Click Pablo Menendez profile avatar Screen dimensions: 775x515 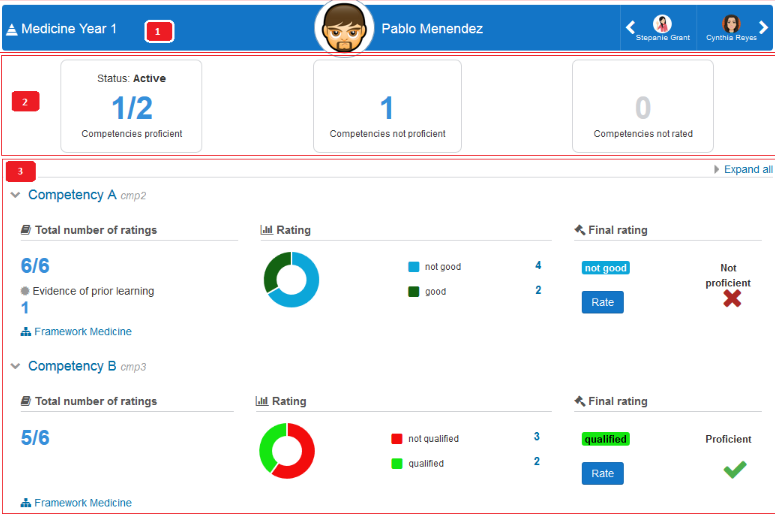(343, 27)
